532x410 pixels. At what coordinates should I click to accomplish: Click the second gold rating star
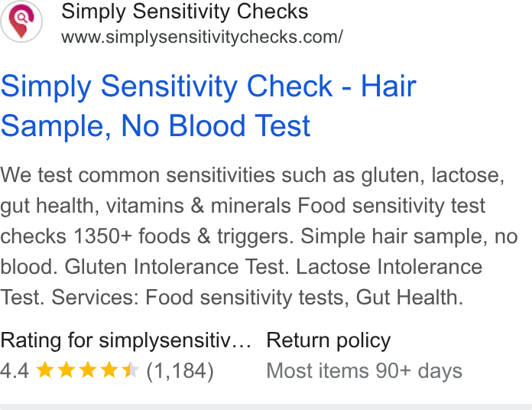66,369
